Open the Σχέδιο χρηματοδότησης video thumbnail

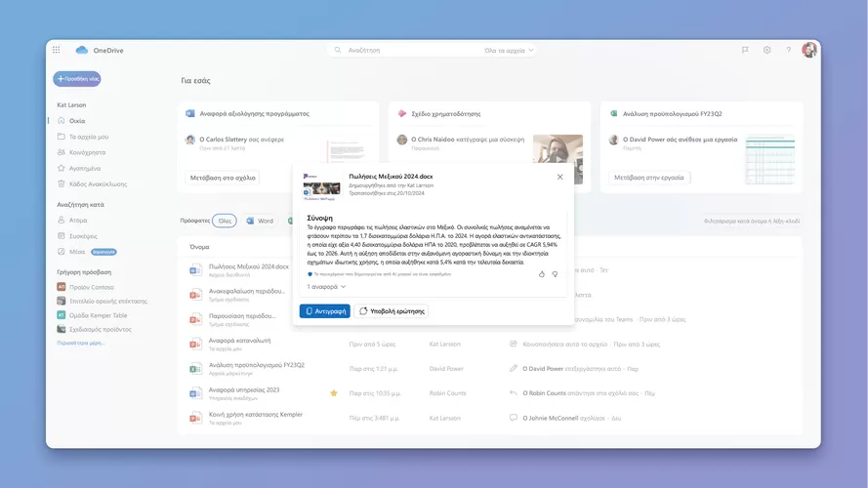(x=558, y=159)
